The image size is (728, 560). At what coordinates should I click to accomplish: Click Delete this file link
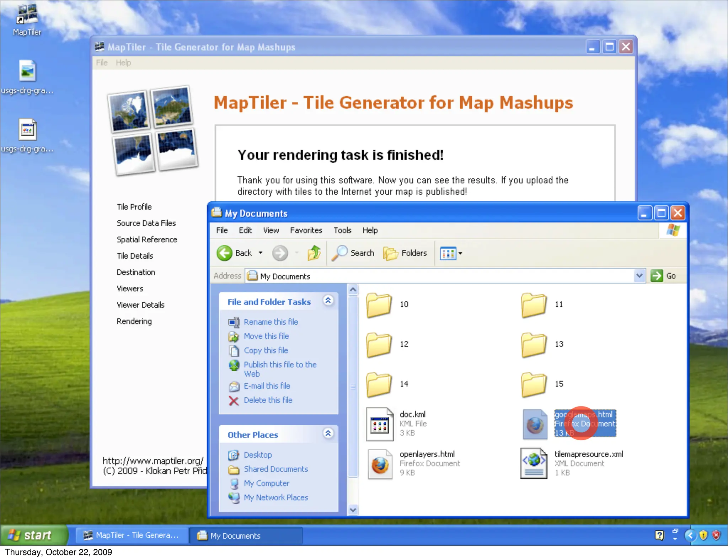point(268,400)
